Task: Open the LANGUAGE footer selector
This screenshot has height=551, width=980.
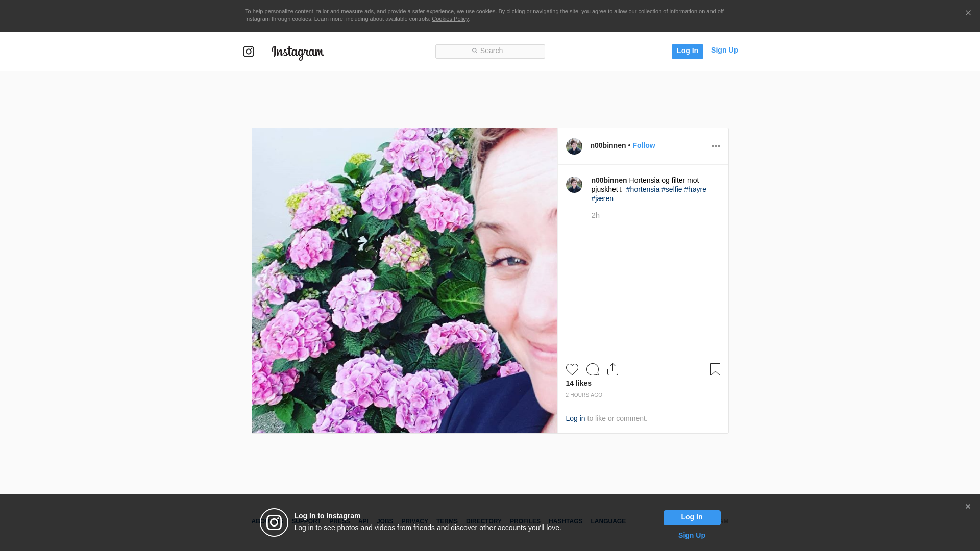Action: (x=608, y=521)
